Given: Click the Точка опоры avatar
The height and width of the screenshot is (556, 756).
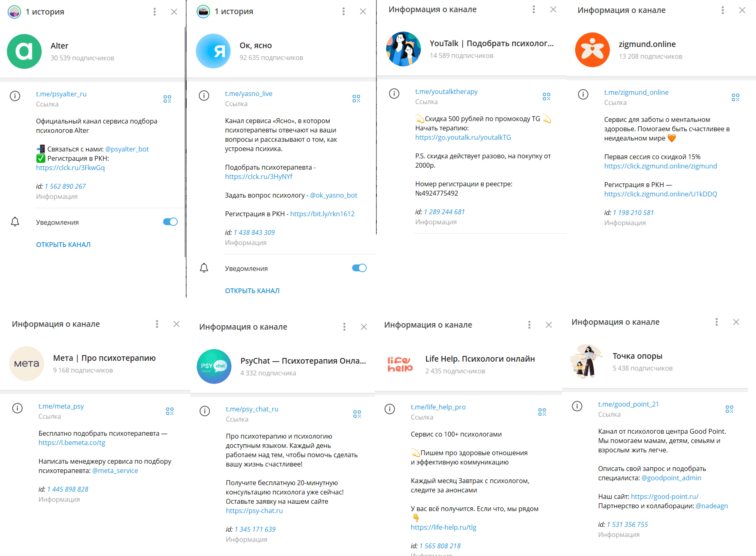Looking at the screenshot, I should pyautogui.click(x=586, y=361).
